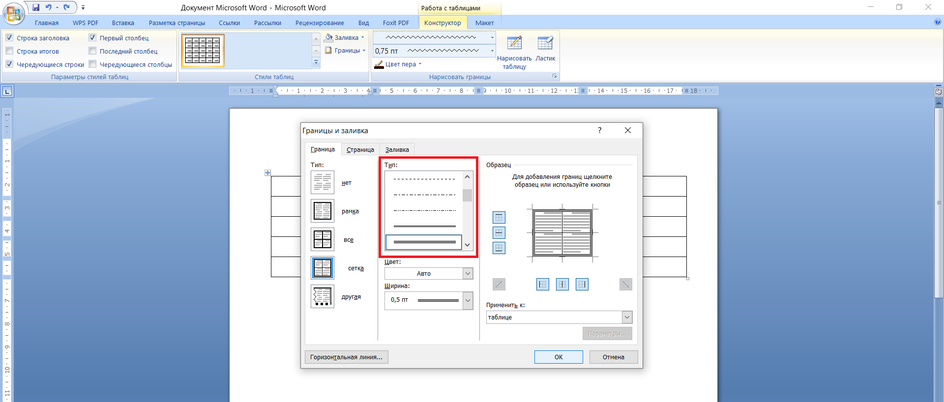This screenshot has height=402, width=944.
Task: Enable Чередующиеся столбцы checkbox
Action: pos(93,64)
